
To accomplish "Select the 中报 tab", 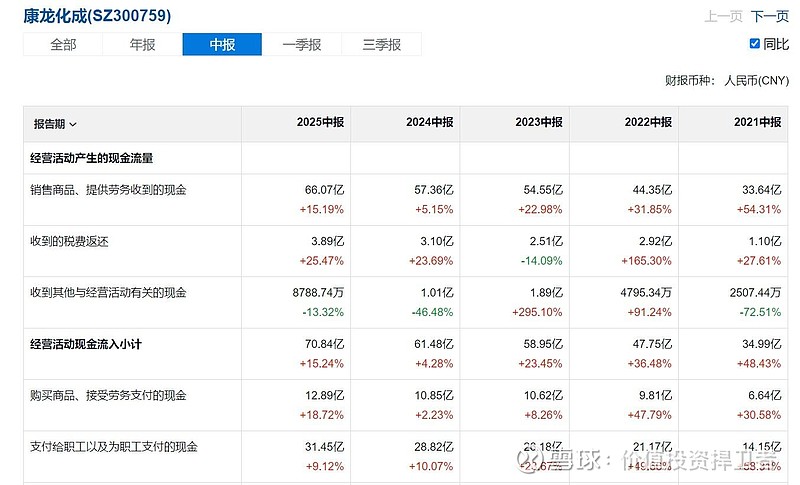I will (222, 44).
